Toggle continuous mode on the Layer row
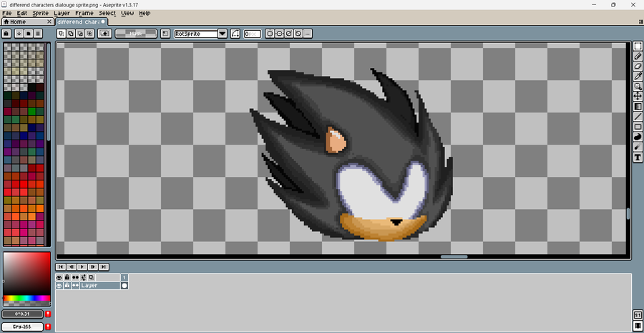This screenshot has height=333, width=644. [75, 286]
